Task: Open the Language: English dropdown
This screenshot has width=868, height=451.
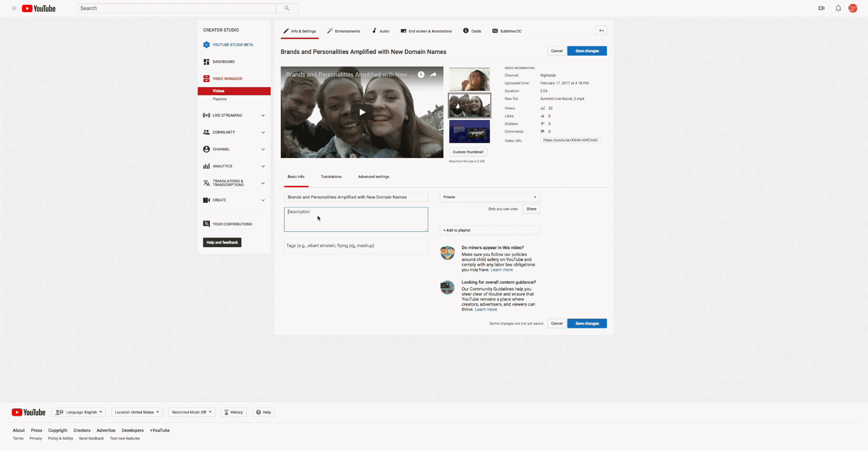Action: [79, 412]
